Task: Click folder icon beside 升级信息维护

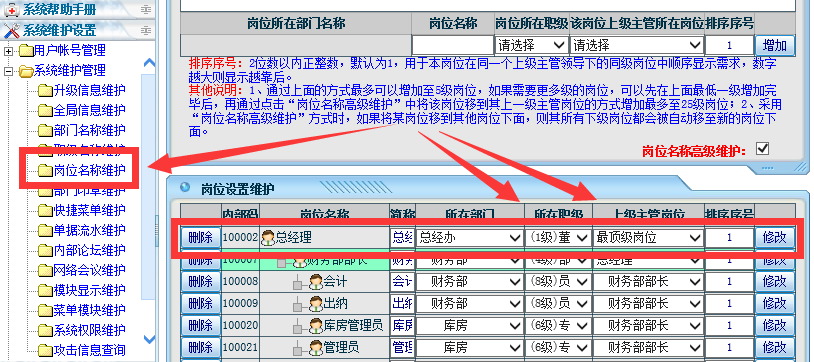Action: 45,91
